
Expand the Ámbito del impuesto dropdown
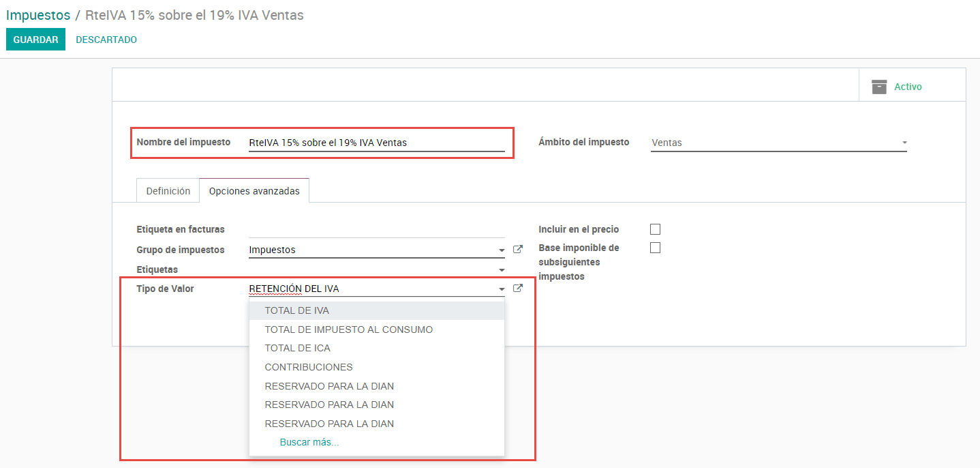click(904, 143)
